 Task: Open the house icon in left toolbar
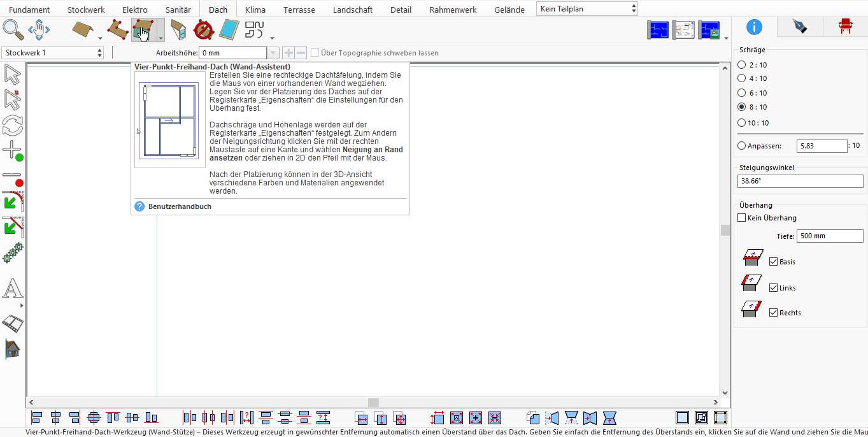click(x=13, y=348)
